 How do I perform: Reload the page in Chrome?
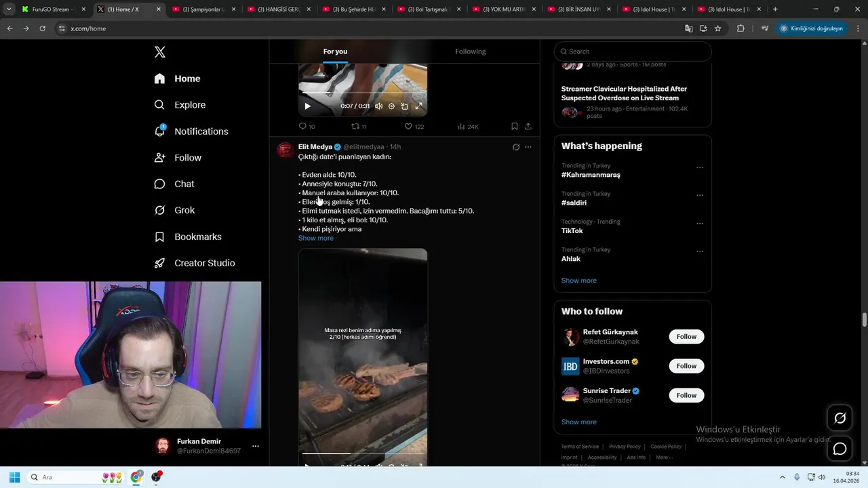click(42, 28)
